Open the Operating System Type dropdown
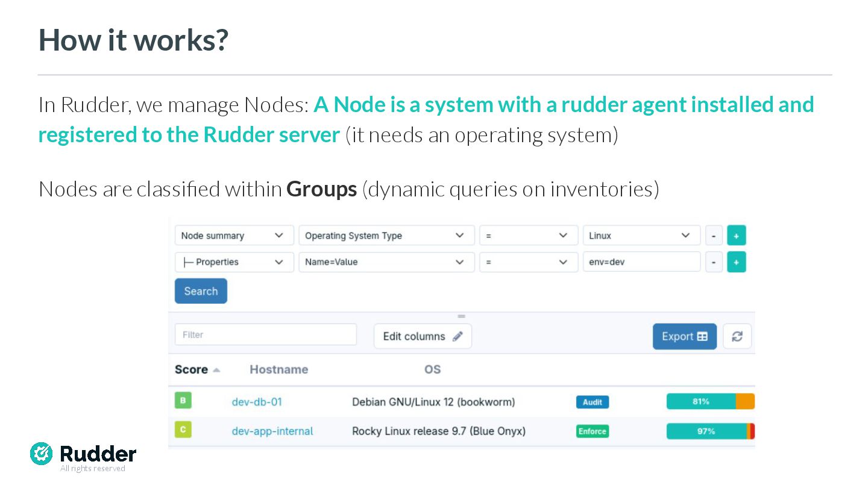This screenshot has height=488, width=868. point(385,236)
